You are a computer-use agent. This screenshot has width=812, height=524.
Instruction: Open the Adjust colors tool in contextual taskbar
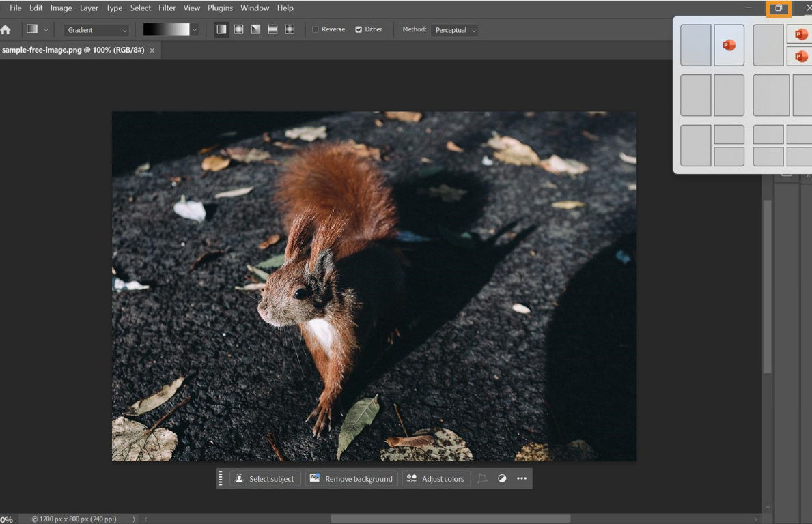[436, 478]
